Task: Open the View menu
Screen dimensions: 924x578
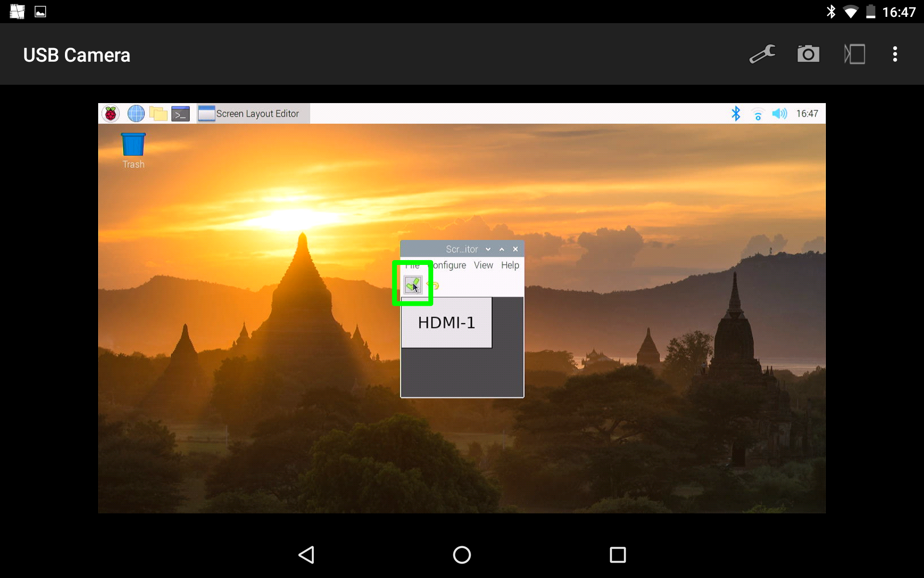Action: [x=483, y=265]
